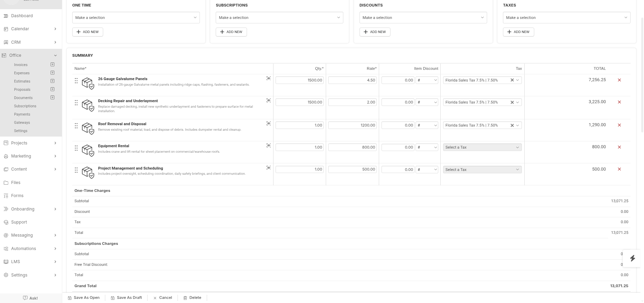Open the One Time selection dropdown
Screen dimensions: 644x303
(x=136, y=18)
